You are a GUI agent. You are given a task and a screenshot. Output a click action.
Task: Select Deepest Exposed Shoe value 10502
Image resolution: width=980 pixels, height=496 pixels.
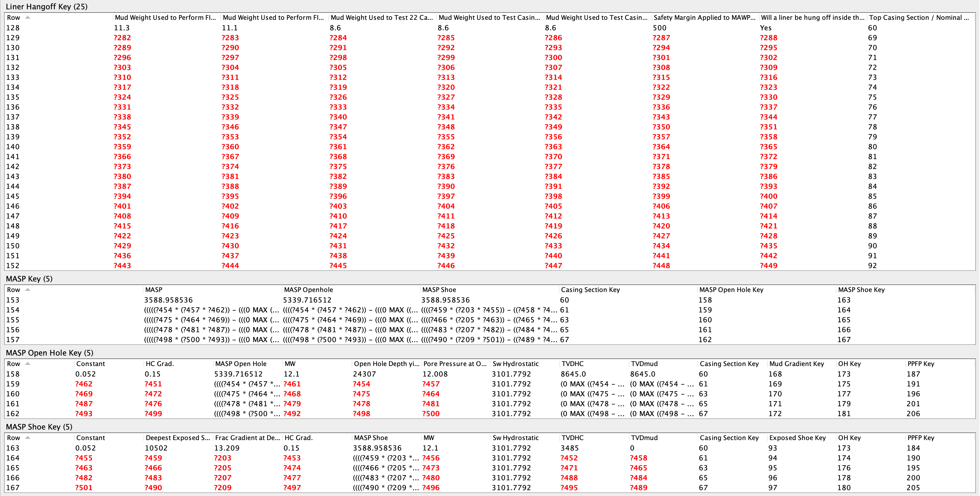[x=156, y=448]
